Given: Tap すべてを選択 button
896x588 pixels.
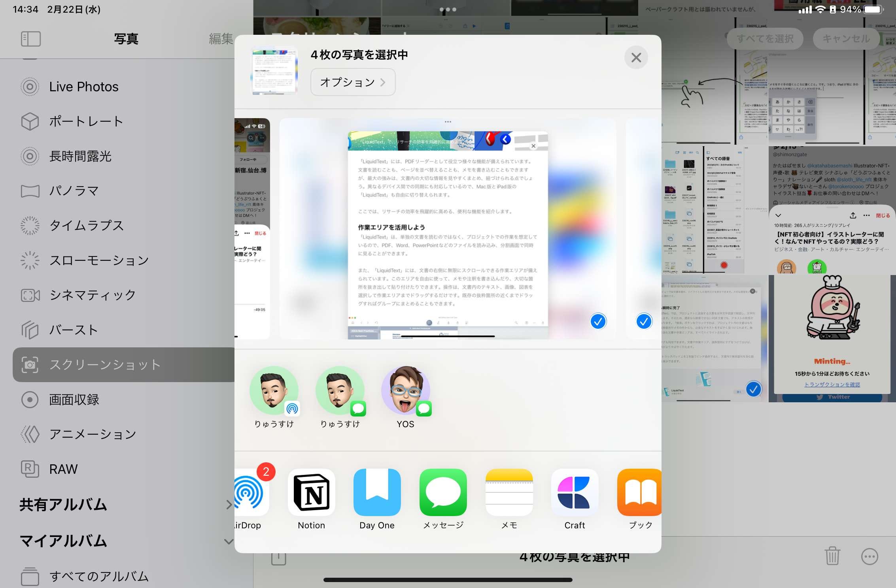Looking at the screenshot, I should pyautogui.click(x=765, y=39).
